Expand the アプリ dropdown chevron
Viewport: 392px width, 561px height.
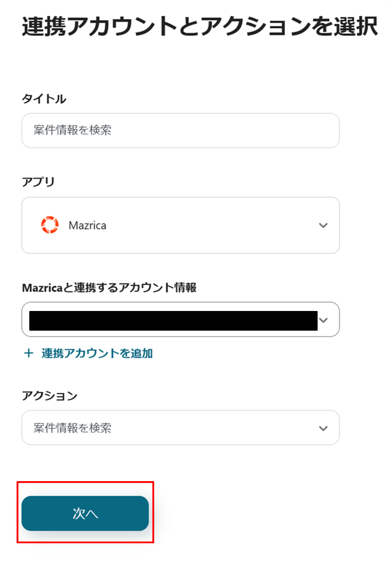pos(323,225)
